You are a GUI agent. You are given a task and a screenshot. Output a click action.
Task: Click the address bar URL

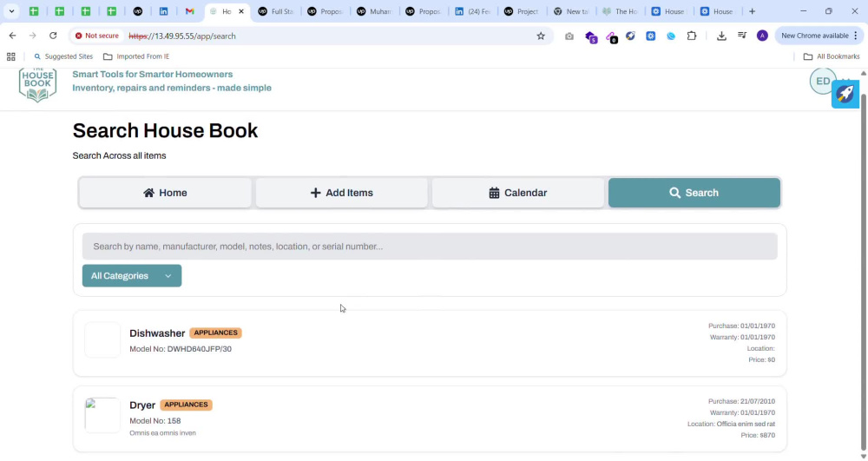pos(182,36)
